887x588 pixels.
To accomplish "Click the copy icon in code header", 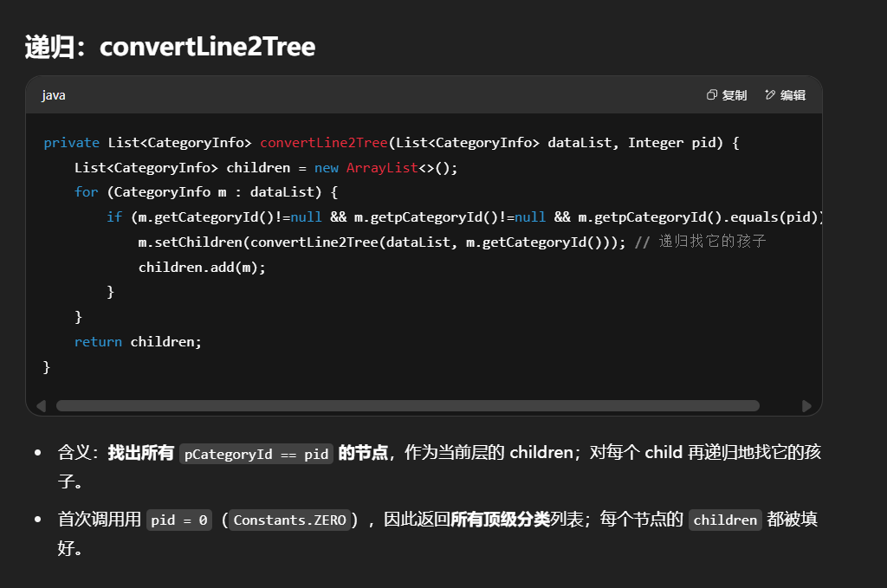I will pos(712,95).
